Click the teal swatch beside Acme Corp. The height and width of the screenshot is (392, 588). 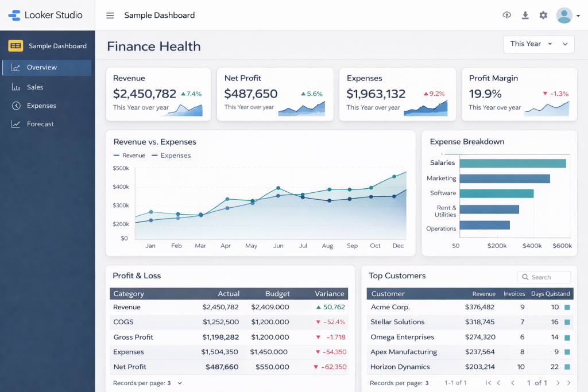point(567,307)
